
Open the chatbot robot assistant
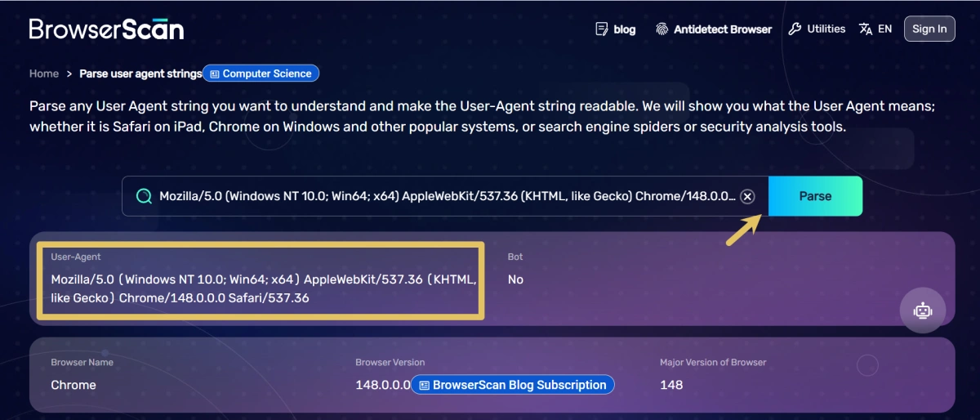pyautogui.click(x=923, y=311)
